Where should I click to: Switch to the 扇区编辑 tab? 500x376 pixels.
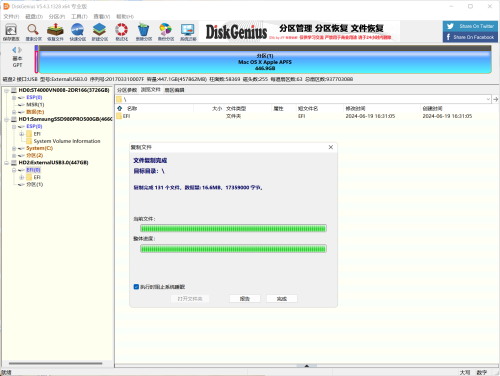pyautogui.click(x=174, y=90)
